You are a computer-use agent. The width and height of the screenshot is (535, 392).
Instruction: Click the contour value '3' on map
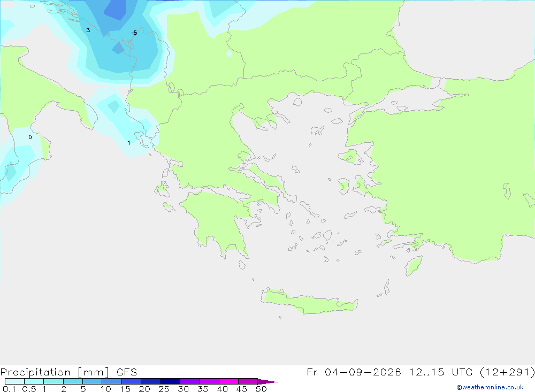88,30
